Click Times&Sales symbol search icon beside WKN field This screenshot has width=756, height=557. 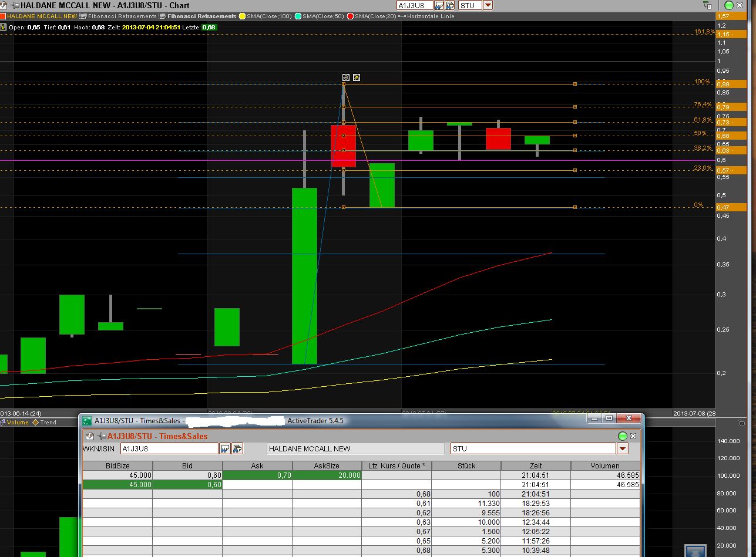coord(224,449)
